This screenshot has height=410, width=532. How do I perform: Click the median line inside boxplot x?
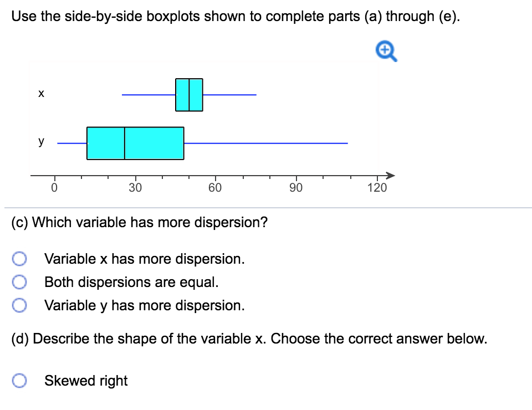click(x=191, y=95)
